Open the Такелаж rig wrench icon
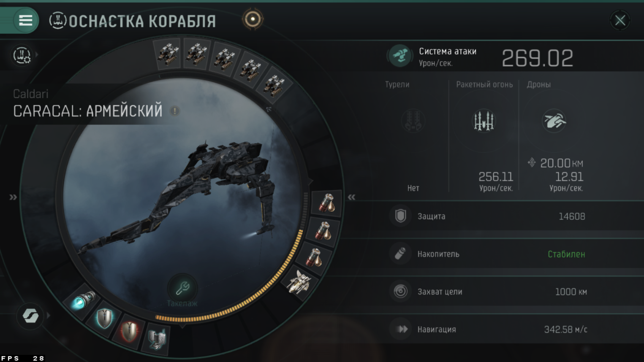The image size is (644, 362). pos(182,288)
